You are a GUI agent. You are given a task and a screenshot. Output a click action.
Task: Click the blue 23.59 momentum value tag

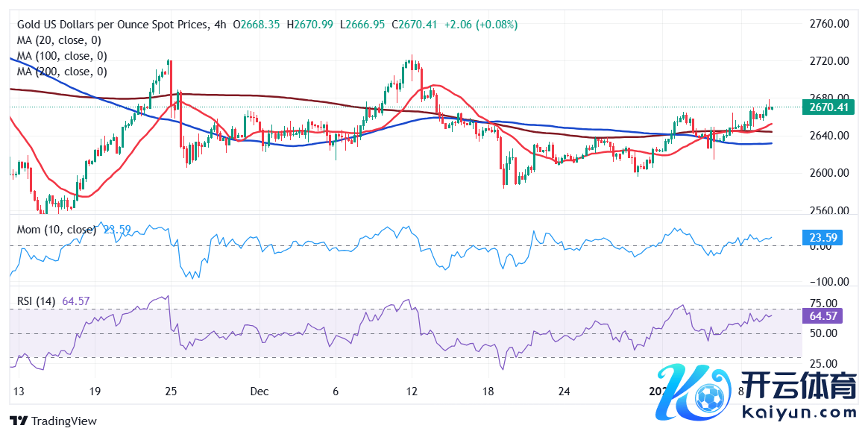coord(823,239)
